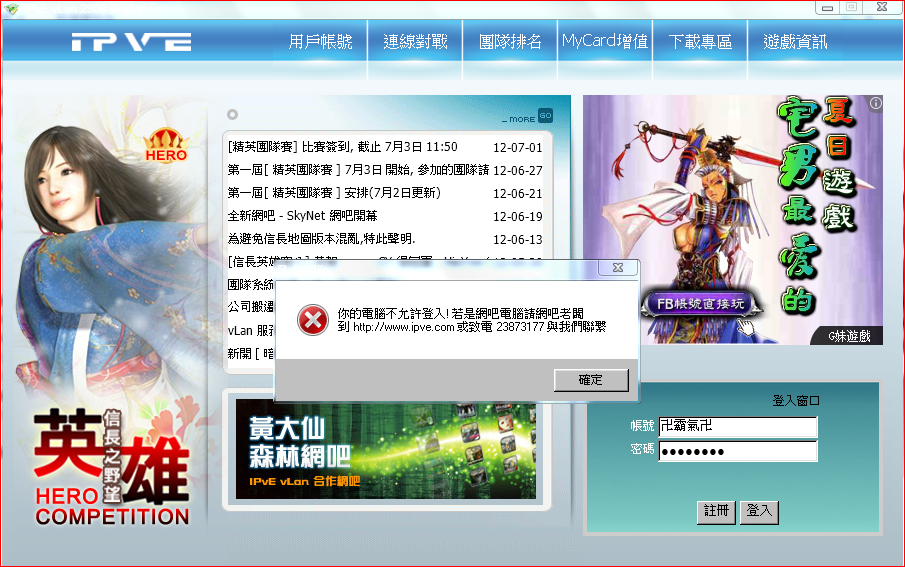Click the app icon in title bar
Viewport: 905px width, 567px height.
click(x=12, y=9)
